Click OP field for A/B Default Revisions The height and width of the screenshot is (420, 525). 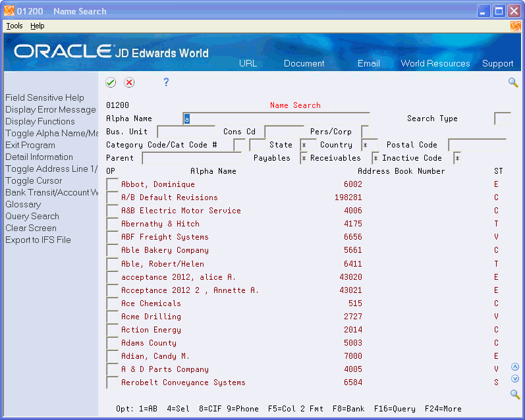tap(112, 197)
